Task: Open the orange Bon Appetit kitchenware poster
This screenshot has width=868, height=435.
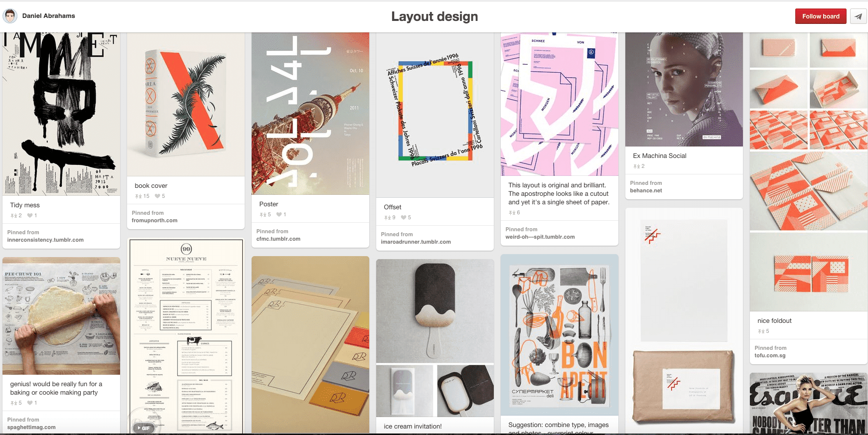Action: click(560, 335)
